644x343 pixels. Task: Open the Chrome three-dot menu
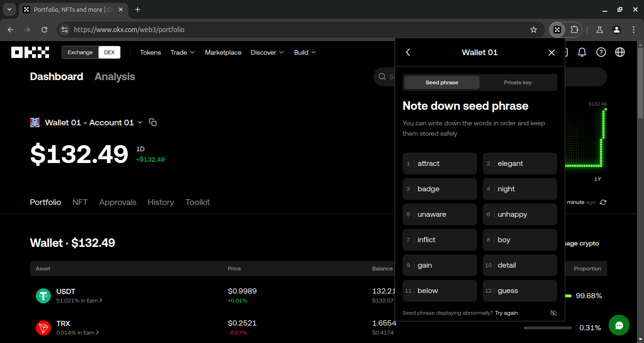click(634, 30)
